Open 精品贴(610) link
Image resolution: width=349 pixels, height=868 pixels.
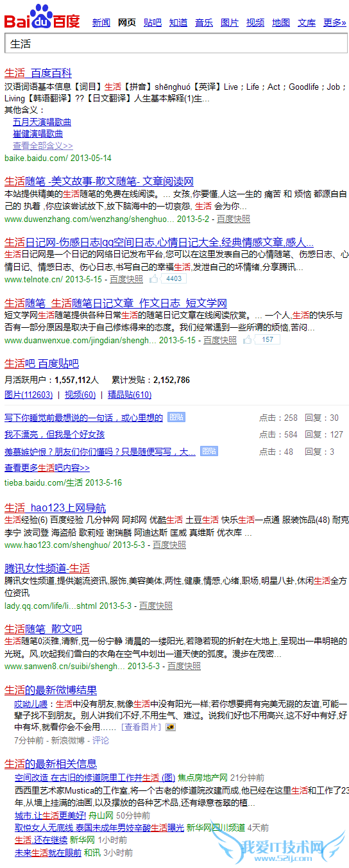coord(130,395)
